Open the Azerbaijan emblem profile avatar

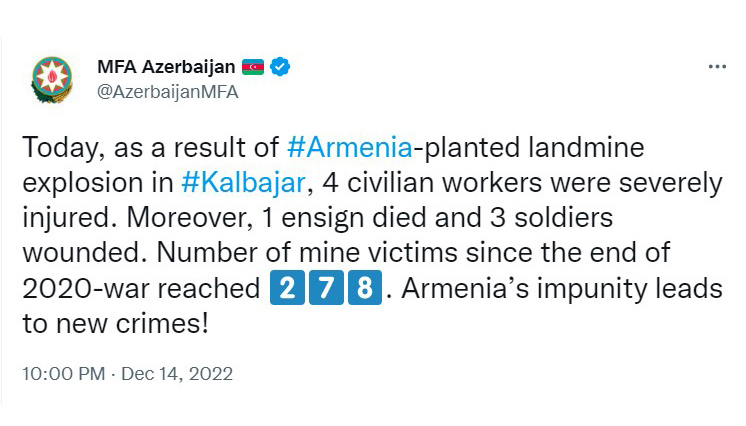(52, 79)
